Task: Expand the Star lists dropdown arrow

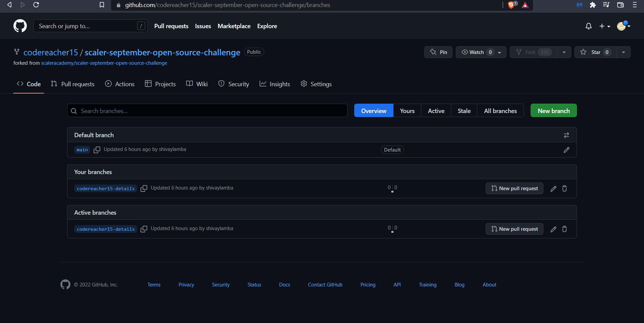Action: pos(624,52)
